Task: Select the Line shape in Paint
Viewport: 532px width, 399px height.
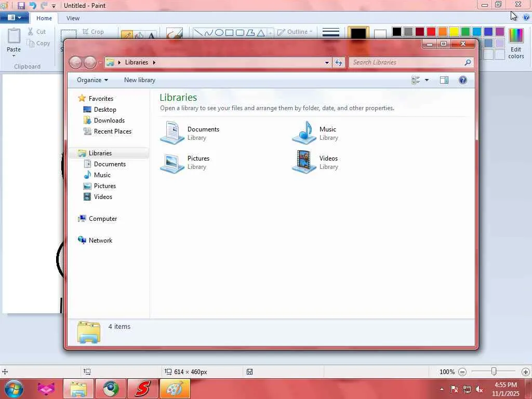Action: [198, 33]
